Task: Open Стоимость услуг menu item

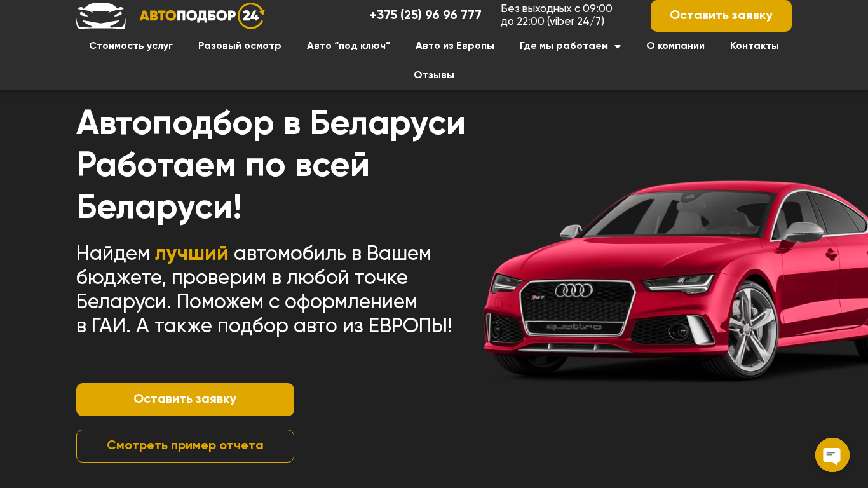Action: click(x=131, y=46)
